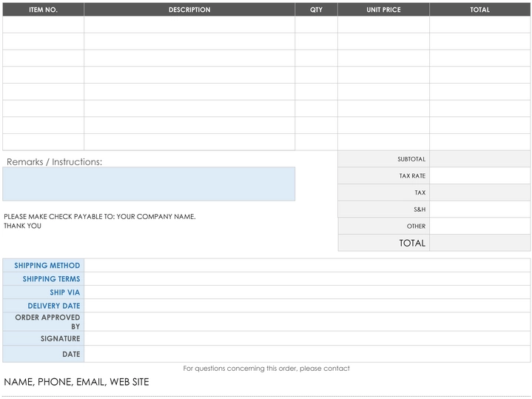Viewport: 532px width, 399px height.
Task: Click the OTHER label
Action: 416,227
